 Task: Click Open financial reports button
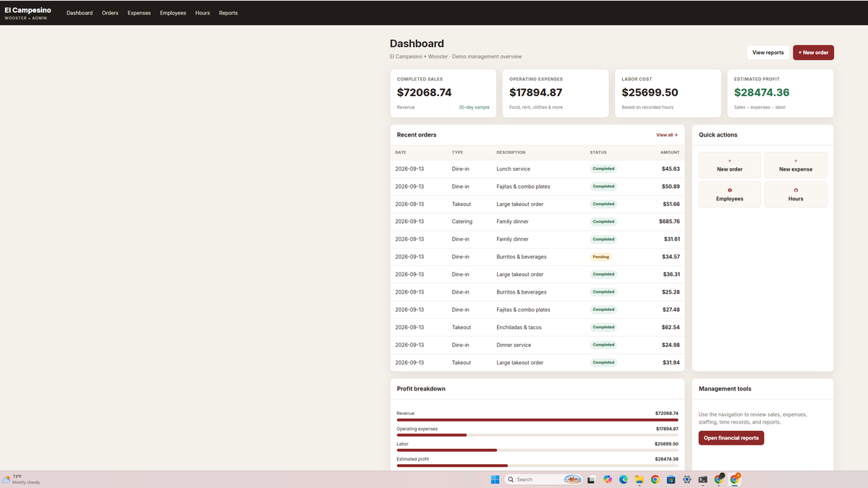(731, 438)
